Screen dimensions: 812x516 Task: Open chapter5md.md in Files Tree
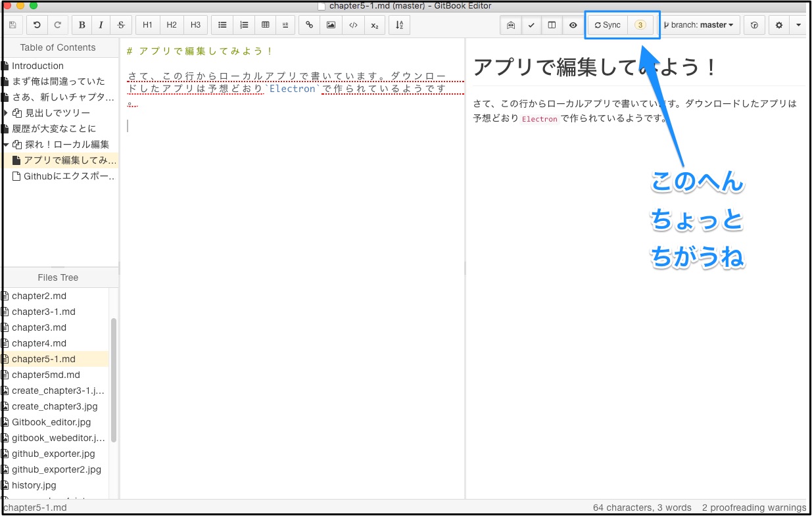[x=55, y=375]
